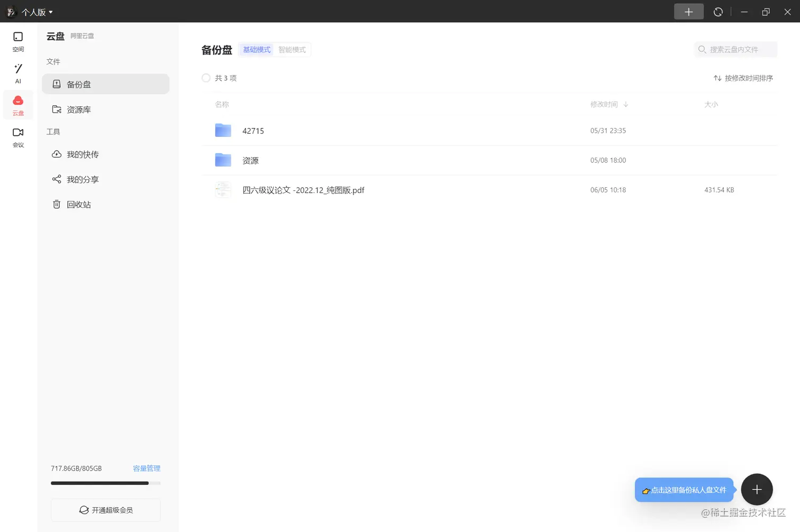
Task: Expand the 个人版 account dropdown
Action: click(x=37, y=12)
